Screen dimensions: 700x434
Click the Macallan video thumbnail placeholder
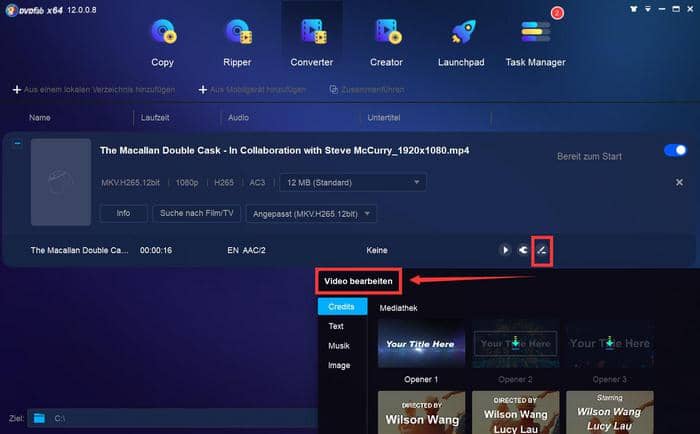click(x=61, y=182)
